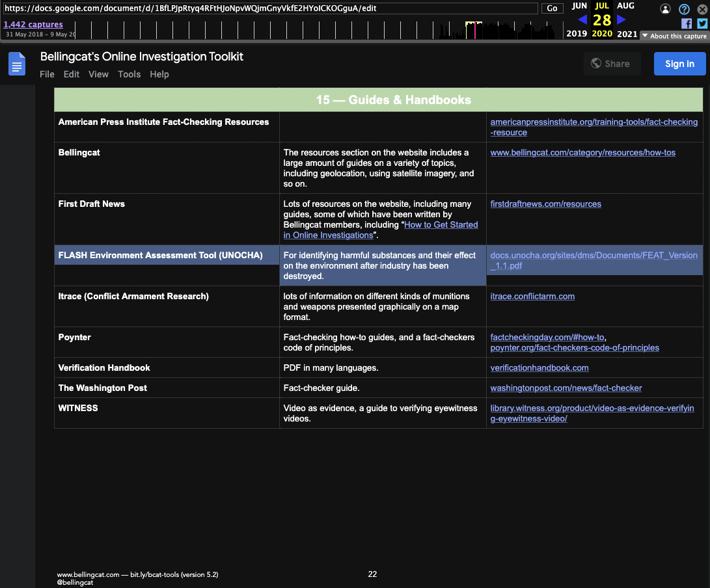This screenshot has height=588, width=710.
Task: Open the 1,442 captures link
Action: [x=33, y=25]
